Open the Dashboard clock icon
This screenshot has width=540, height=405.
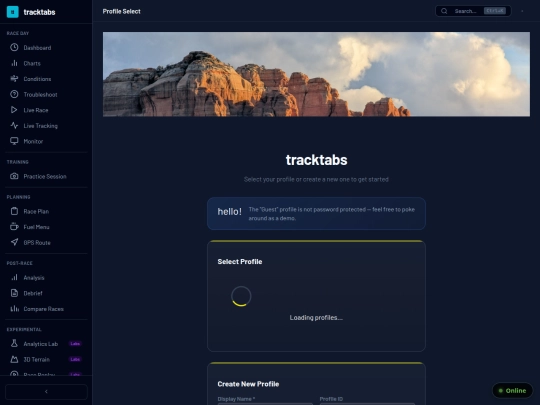tap(14, 47)
